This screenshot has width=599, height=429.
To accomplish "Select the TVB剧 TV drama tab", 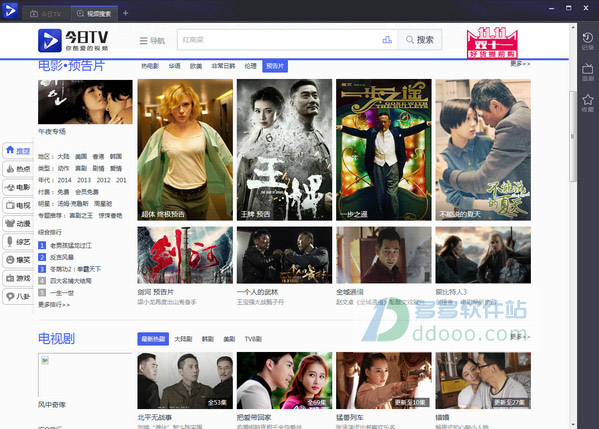I will pyautogui.click(x=253, y=339).
